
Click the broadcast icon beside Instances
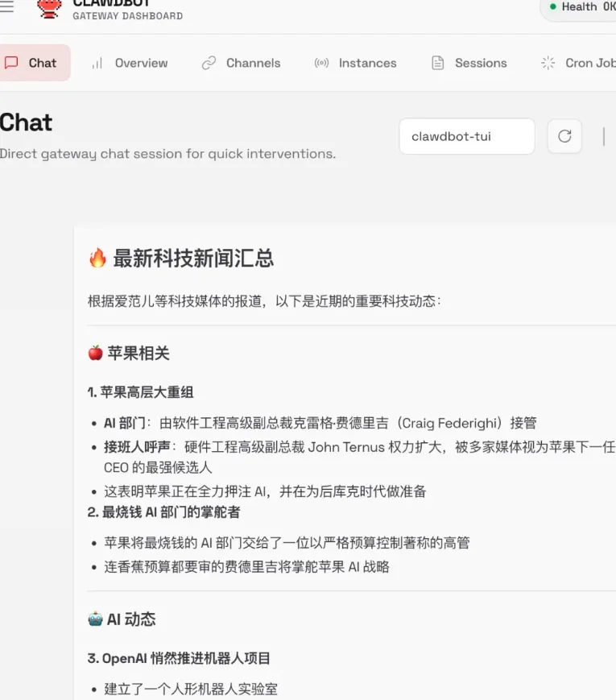(321, 63)
